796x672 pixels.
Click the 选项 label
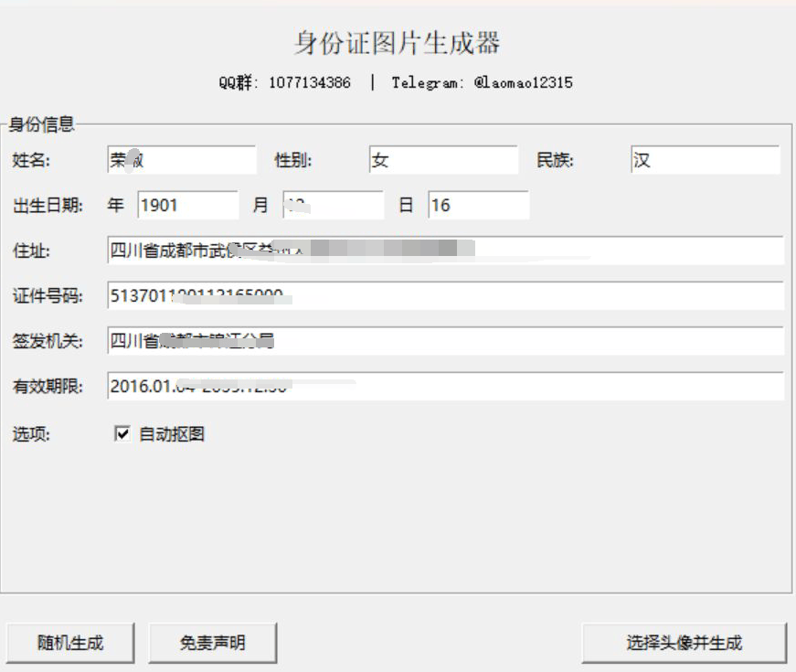click(31, 434)
